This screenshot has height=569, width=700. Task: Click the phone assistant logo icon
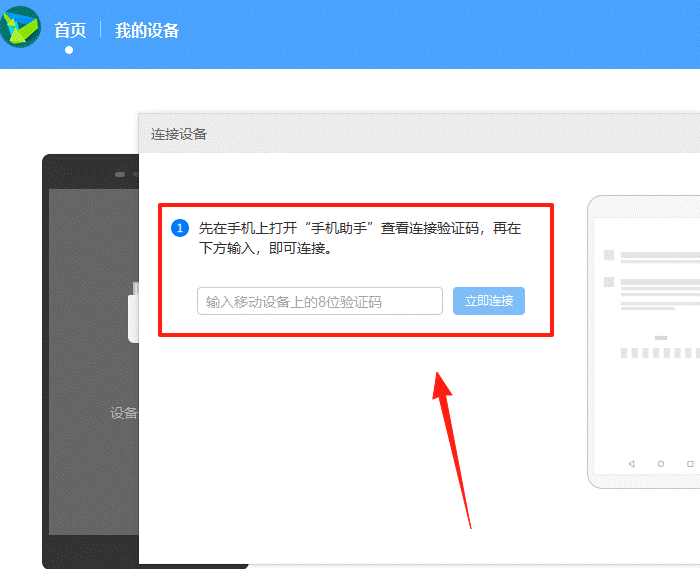(x=21, y=27)
